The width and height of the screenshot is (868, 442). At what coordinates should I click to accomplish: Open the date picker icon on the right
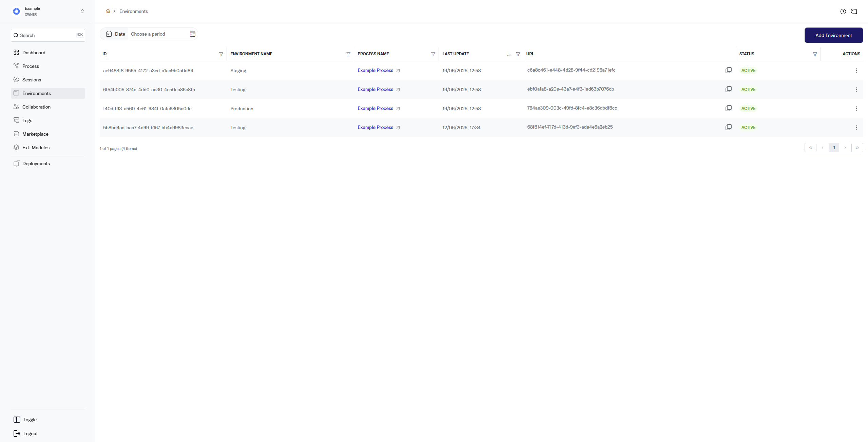coord(193,34)
